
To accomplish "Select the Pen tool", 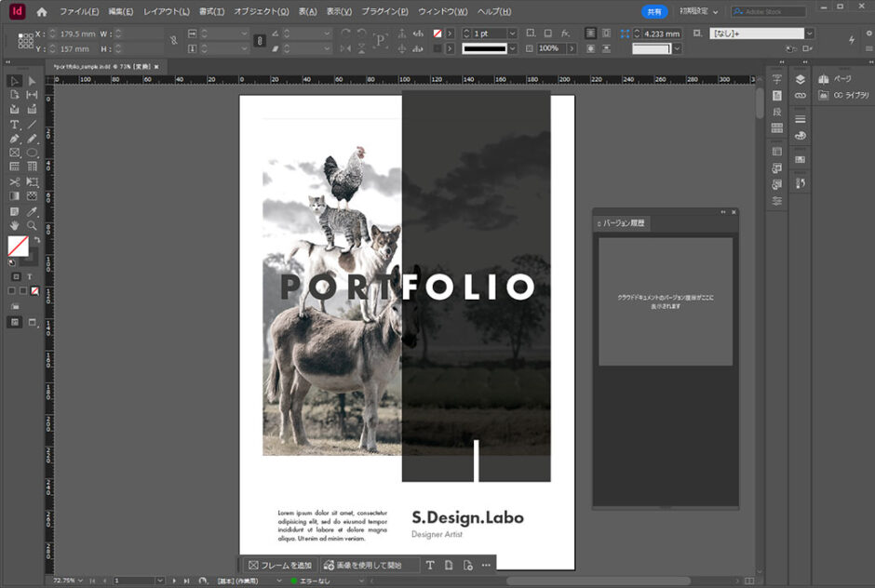I will point(14,139).
